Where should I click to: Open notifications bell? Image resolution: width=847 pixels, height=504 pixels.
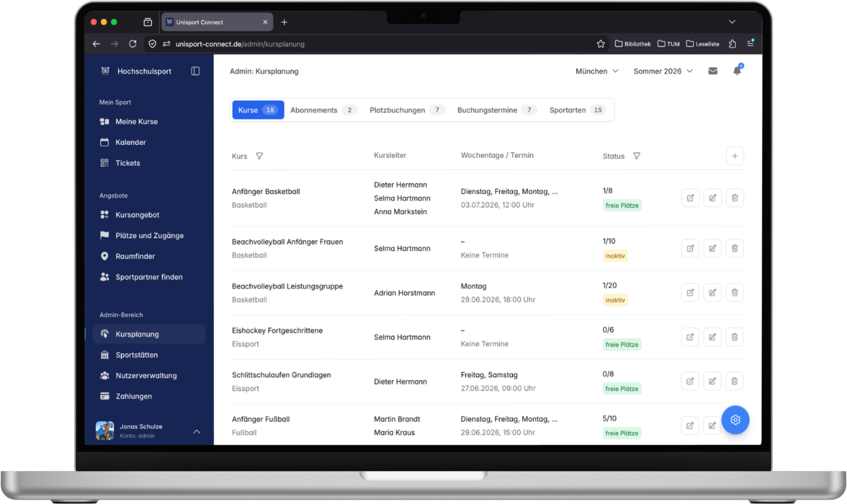737,71
